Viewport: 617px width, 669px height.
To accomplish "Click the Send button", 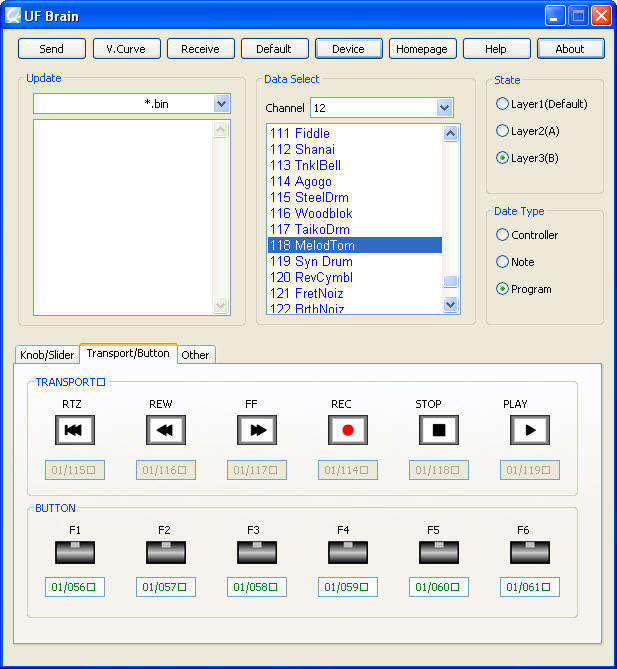I will point(52,49).
